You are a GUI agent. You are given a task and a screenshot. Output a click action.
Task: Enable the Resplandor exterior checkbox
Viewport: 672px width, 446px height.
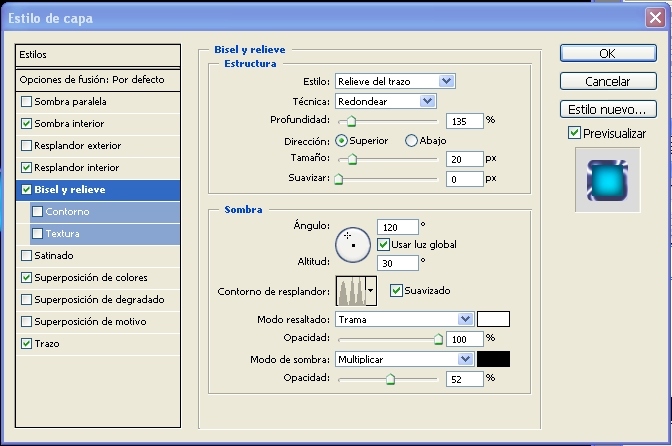pos(27,145)
